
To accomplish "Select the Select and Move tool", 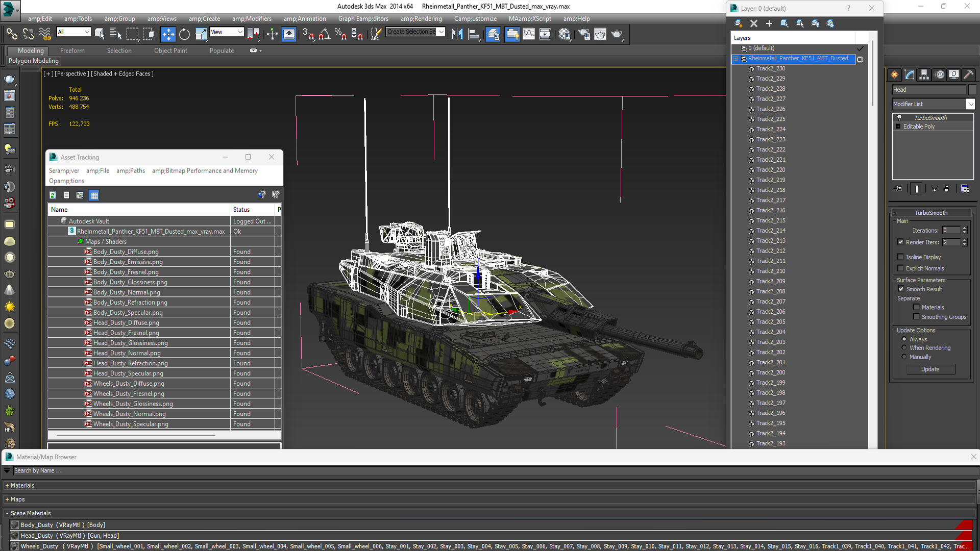I will [x=168, y=34].
